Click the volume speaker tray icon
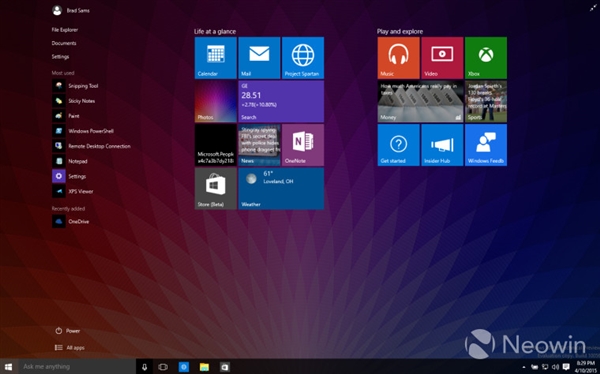600x374 pixels. click(x=556, y=367)
